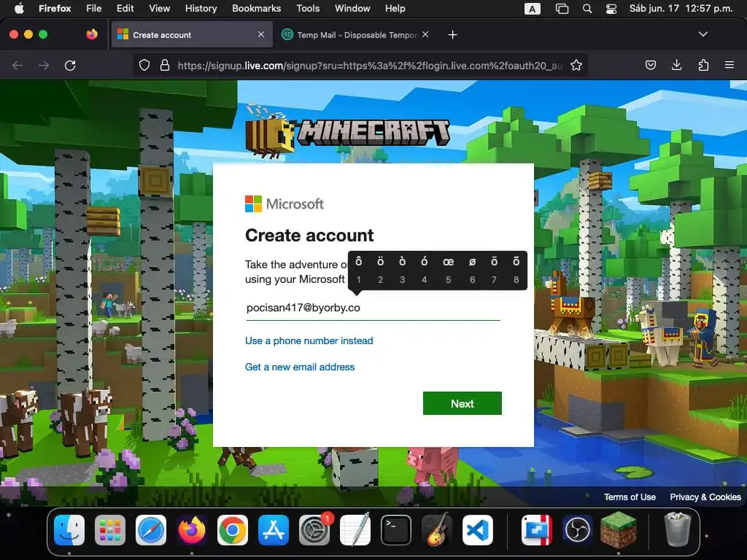Open the Bookmarks menu
The height and width of the screenshot is (560, 747).
click(256, 8)
